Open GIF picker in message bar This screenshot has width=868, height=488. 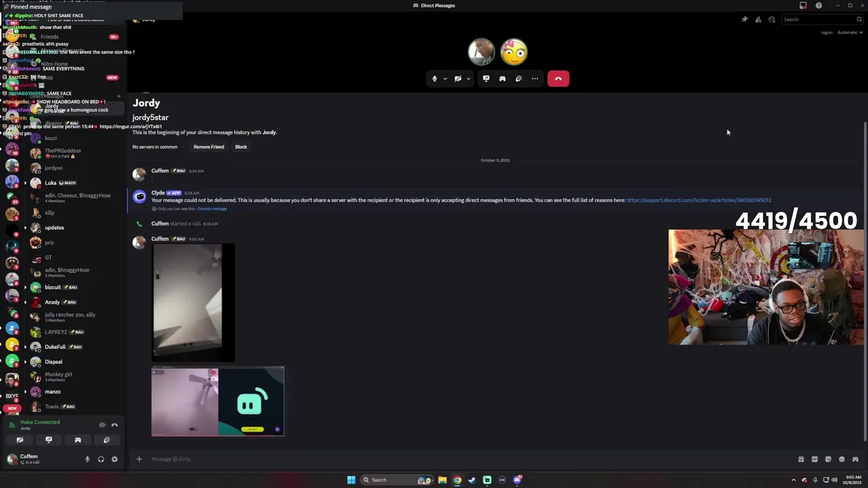point(814,459)
